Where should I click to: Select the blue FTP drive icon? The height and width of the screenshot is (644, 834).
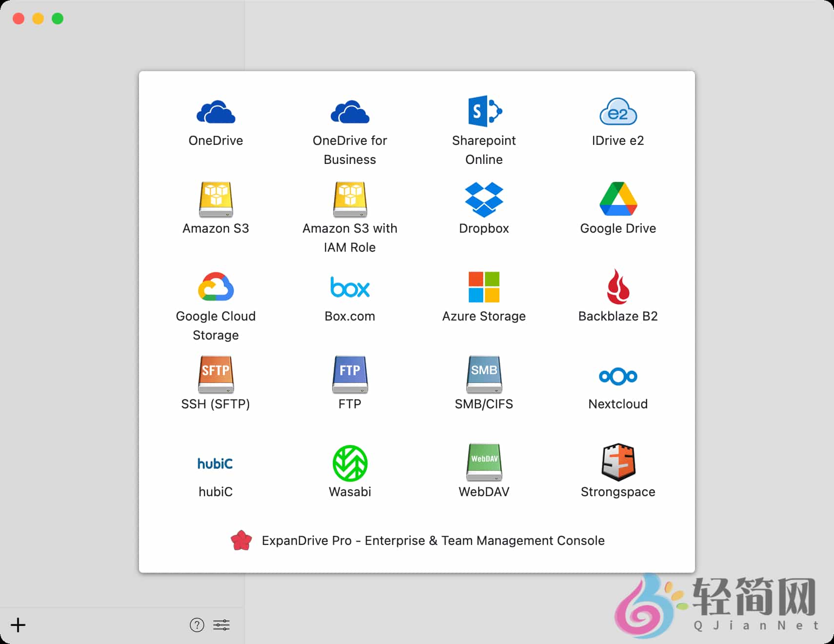350,374
